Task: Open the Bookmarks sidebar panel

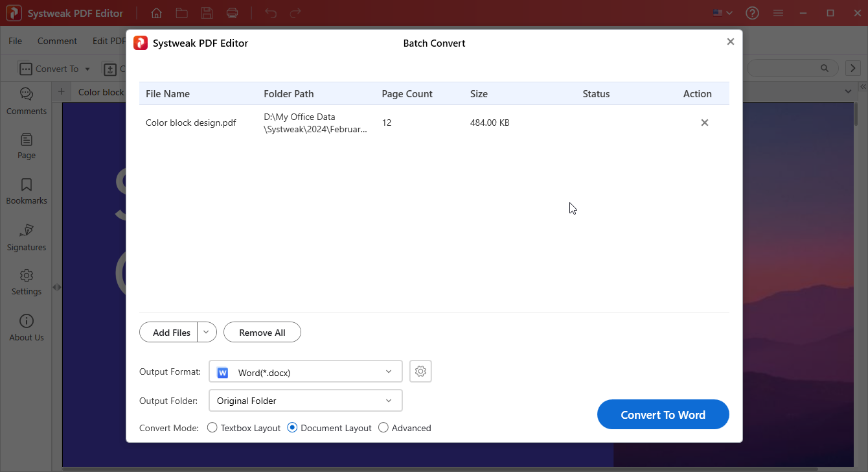Action: [x=27, y=191]
